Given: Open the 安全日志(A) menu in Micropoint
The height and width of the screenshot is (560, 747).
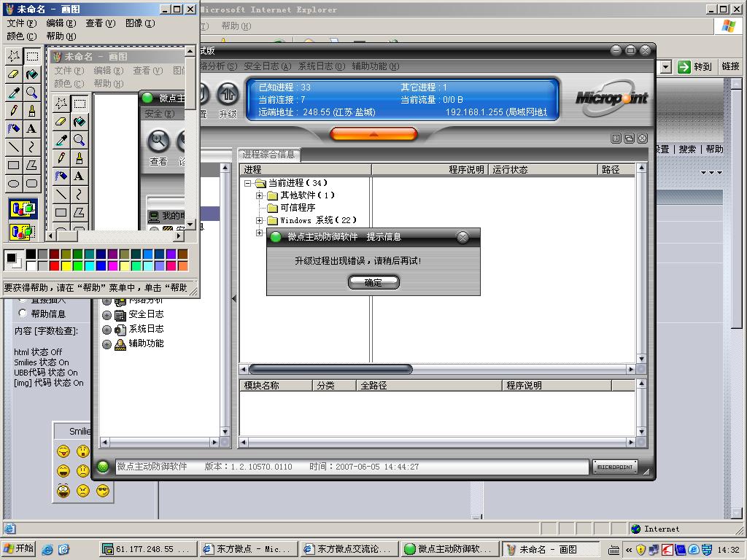Looking at the screenshot, I should coord(267,66).
